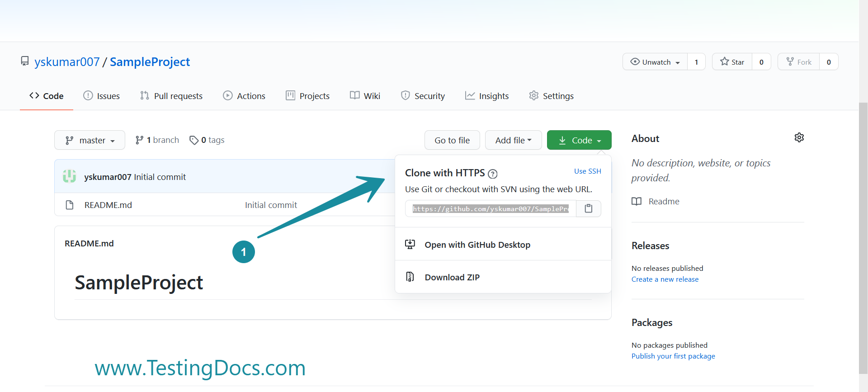This screenshot has height=392, width=868.
Task: Open the Initial commit link in the commit header
Action: click(160, 177)
